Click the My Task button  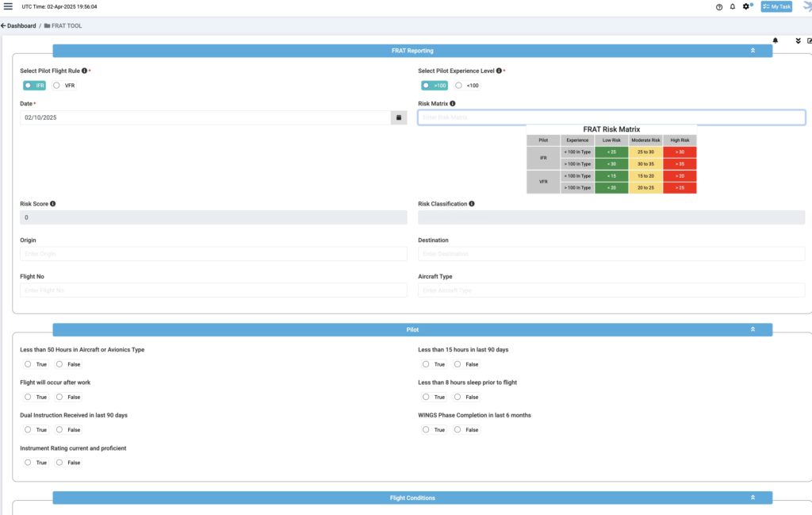776,6
